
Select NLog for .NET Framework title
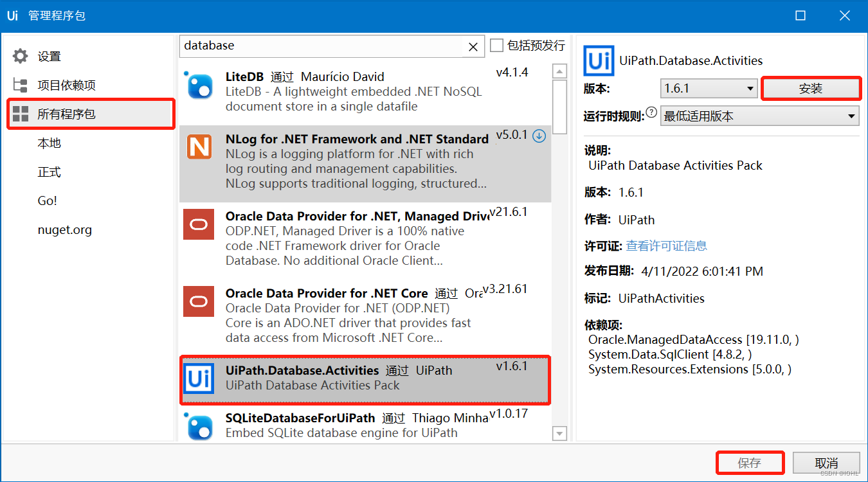(x=357, y=139)
